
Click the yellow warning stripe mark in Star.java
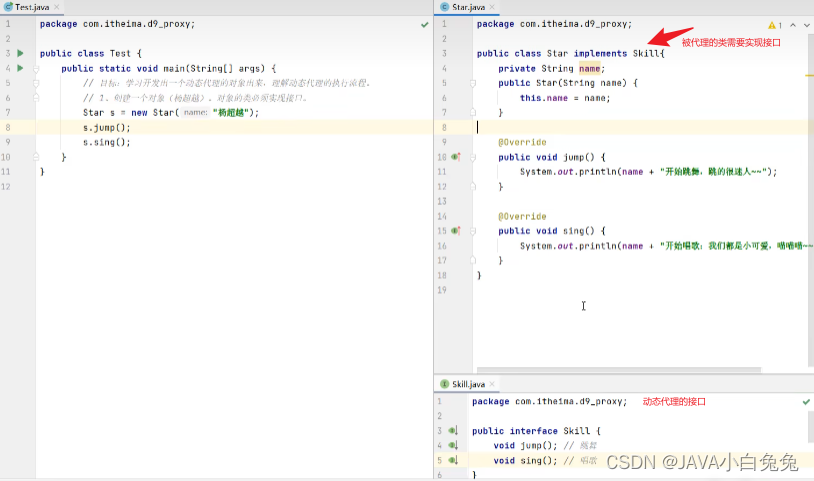pyautogui.click(x=809, y=76)
